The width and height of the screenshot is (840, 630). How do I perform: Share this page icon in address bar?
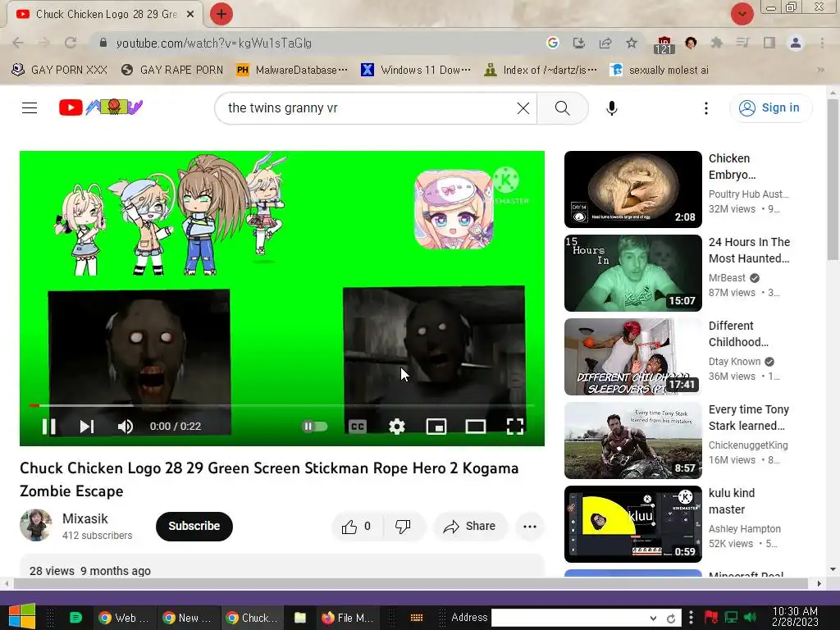[x=605, y=43]
